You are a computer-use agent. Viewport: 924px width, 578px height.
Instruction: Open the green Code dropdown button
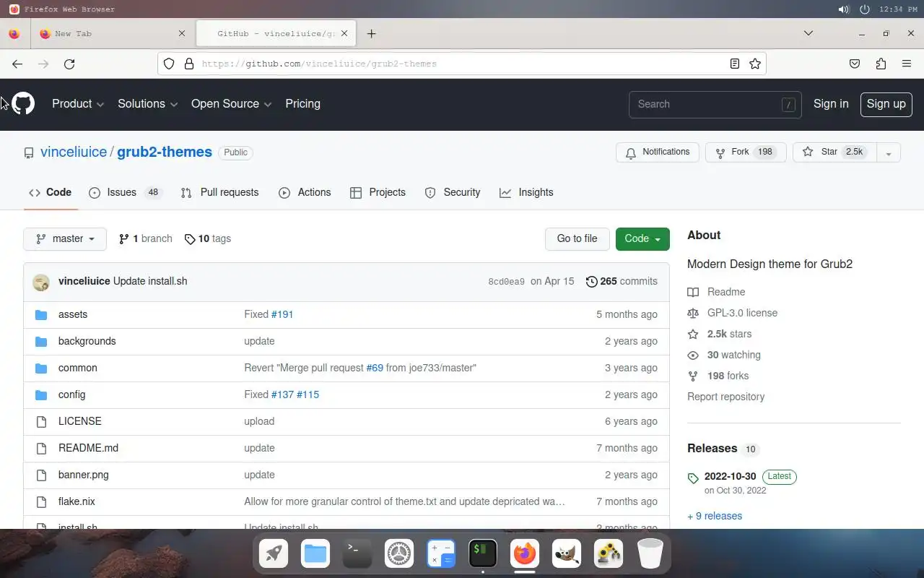[642, 239]
